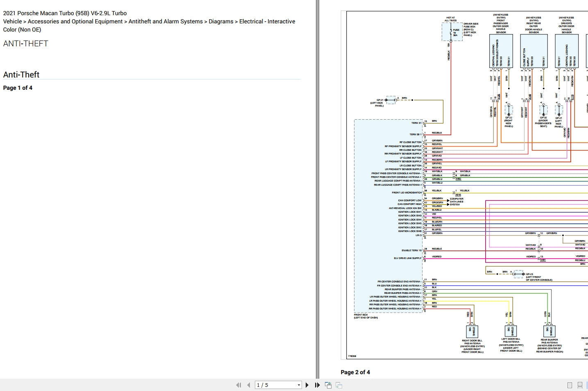Screen dimensions: 588x391
Task: Advance to the next page
Action: pos(307,385)
